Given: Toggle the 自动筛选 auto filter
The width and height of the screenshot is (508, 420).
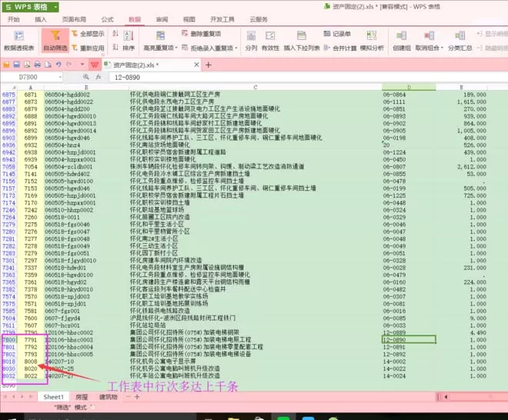Looking at the screenshot, I should click(55, 41).
